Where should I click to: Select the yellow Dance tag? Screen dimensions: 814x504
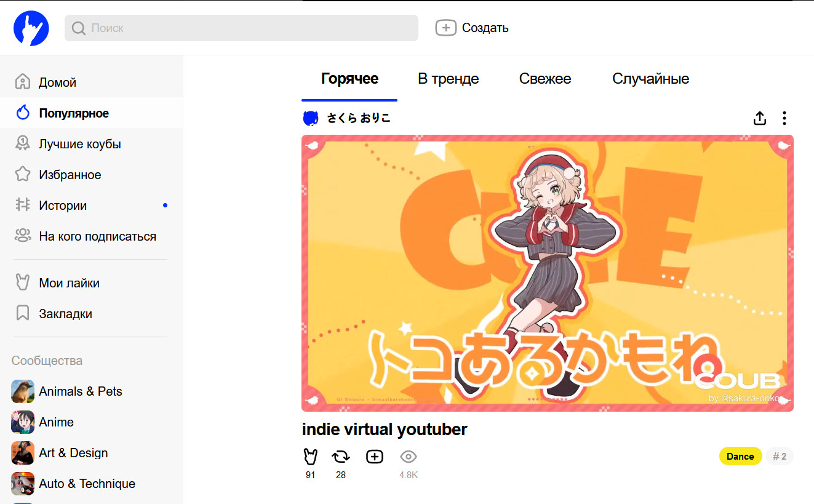[x=741, y=457]
